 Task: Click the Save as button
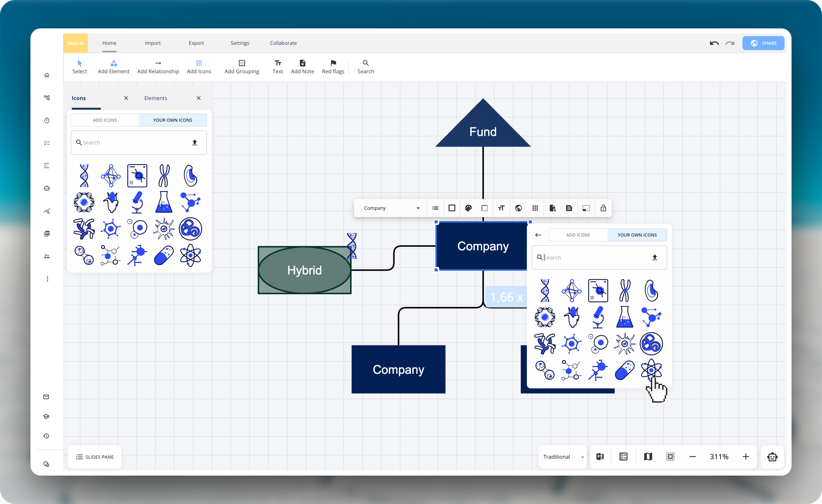click(75, 43)
